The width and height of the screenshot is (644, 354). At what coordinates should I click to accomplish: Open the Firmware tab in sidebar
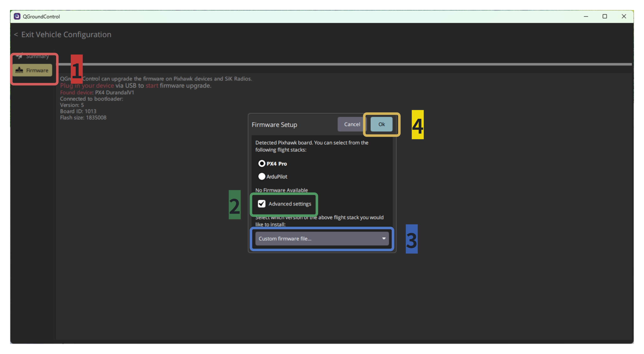coord(33,70)
